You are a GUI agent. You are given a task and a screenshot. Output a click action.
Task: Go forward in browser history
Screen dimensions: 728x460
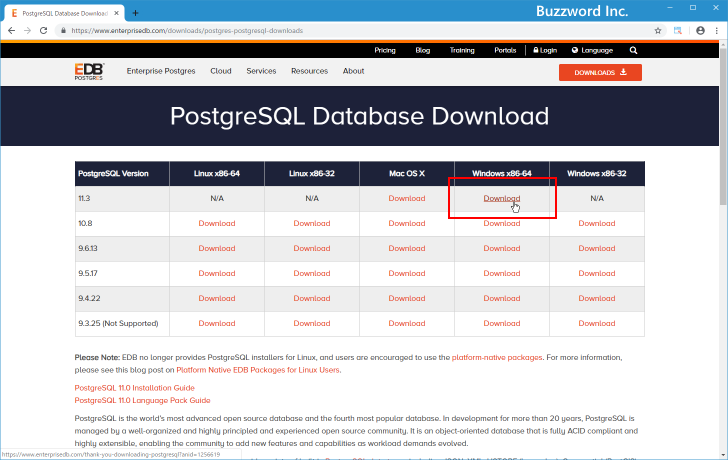pos(27,31)
